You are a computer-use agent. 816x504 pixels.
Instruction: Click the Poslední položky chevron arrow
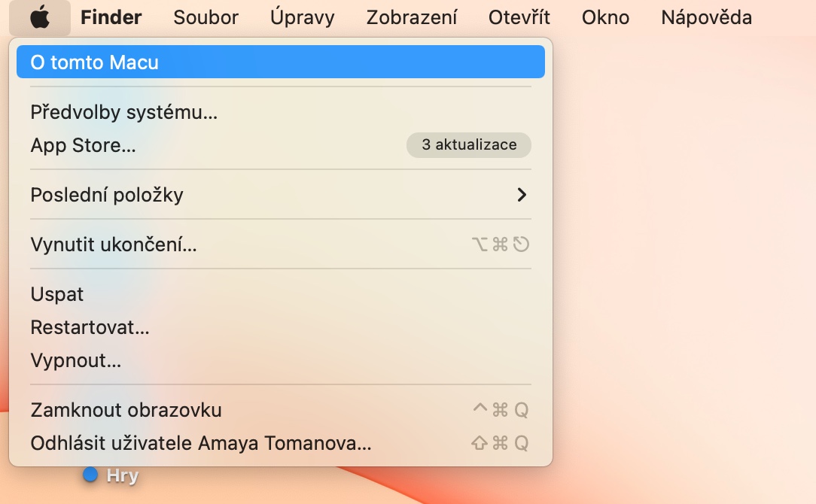(x=522, y=195)
